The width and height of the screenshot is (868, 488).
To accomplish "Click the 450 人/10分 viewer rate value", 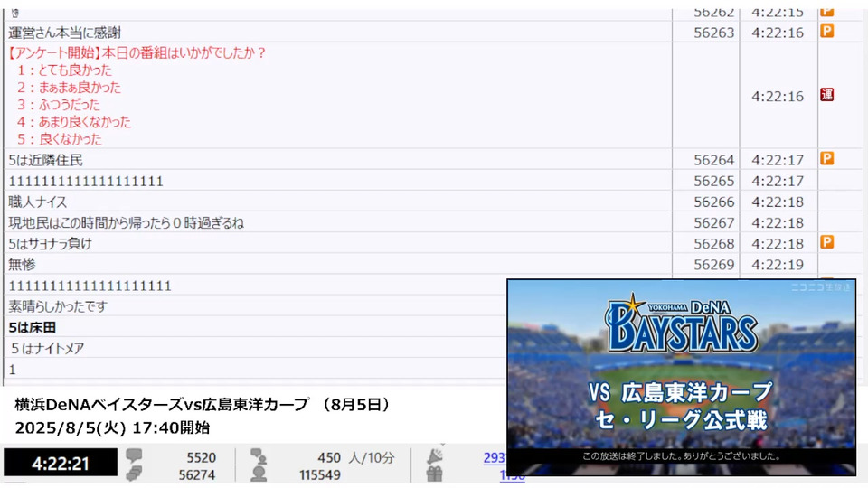I will pos(356,457).
